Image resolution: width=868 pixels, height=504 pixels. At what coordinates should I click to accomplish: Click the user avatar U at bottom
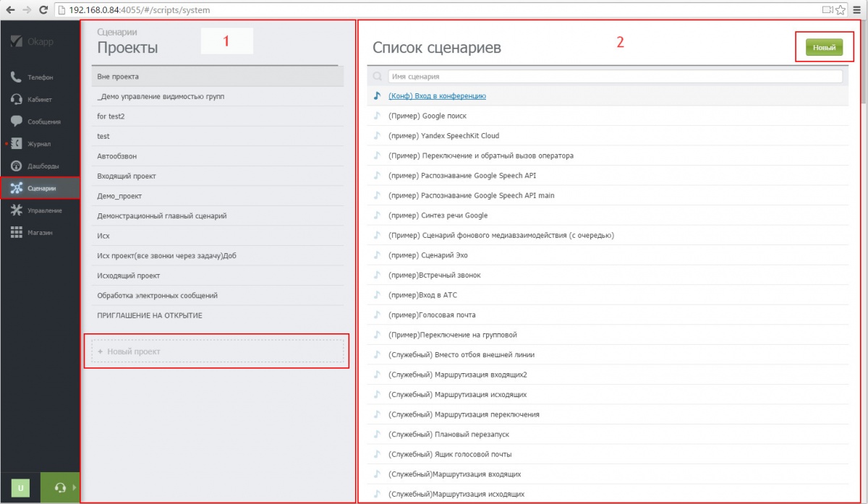point(21,487)
